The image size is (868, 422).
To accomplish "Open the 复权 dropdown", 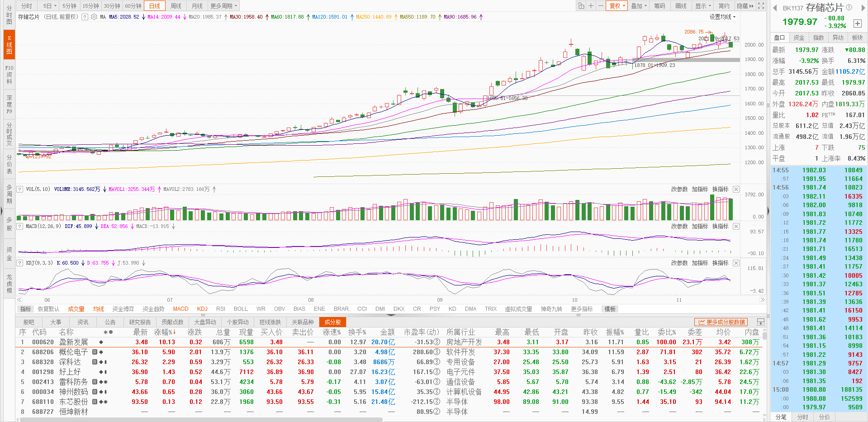I will tap(617, 6).
